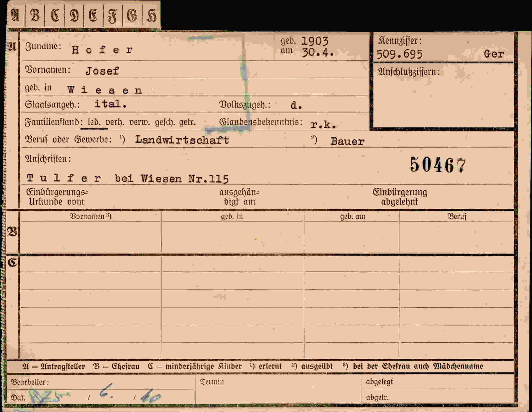Click the birth year '1903'
This screenshot has width=532, height=412.
(x=315, y=41)
